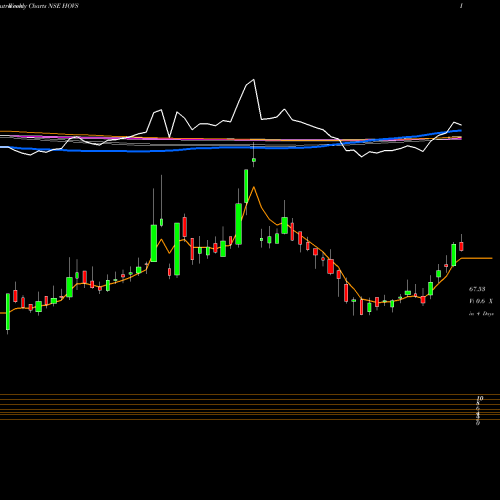The width and height of the screenshot is (500, 500).
Task: Click the peak of the white indicator line
Action: [x=254, y=79]
